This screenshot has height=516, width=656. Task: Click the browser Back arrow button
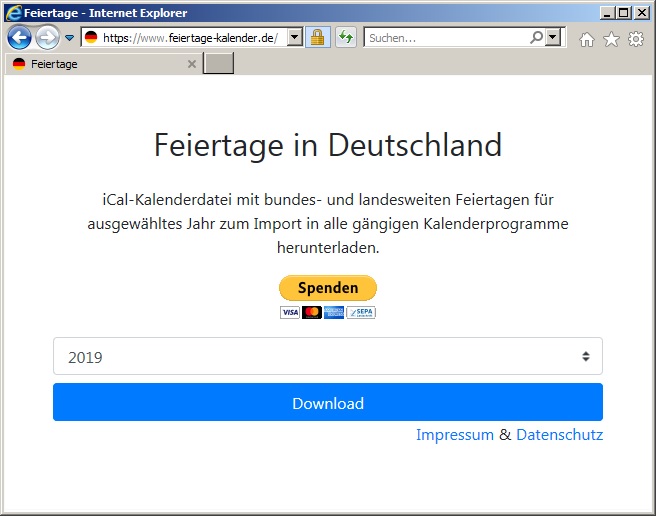point(18,38)
